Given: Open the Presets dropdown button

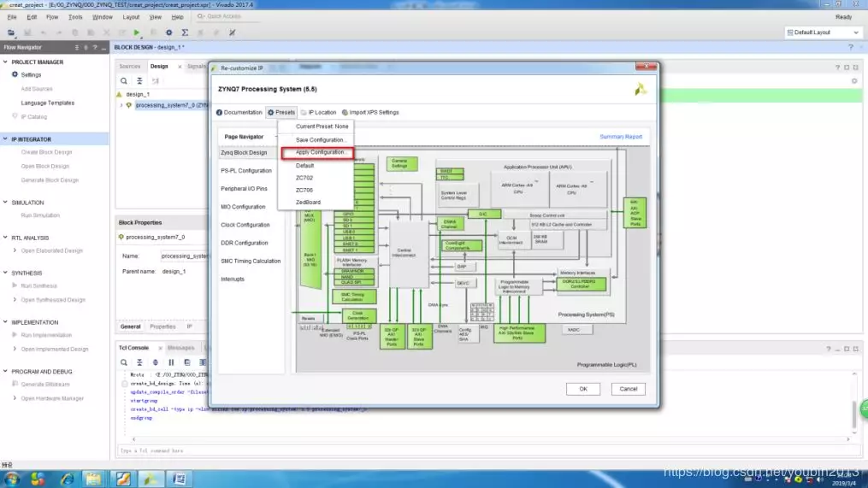Looking at the screenshot, I should pyautogui.click(x=281, y=112).
